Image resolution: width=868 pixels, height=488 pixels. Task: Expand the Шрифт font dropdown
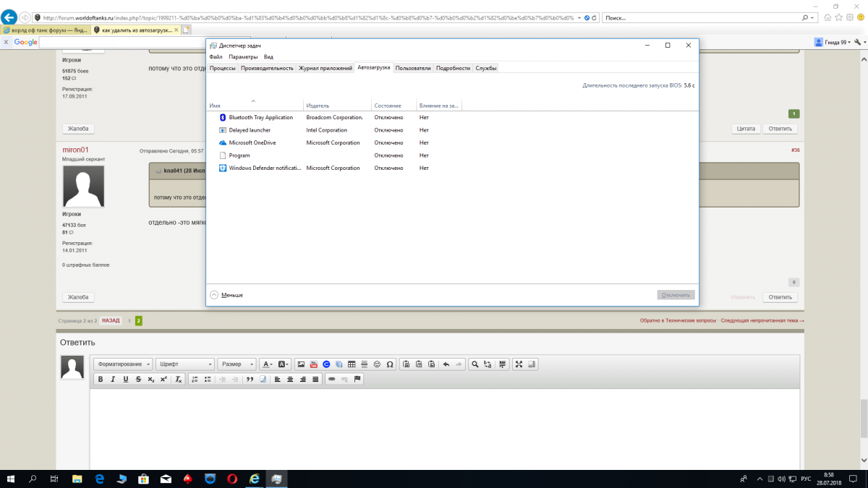click(185, 364)
